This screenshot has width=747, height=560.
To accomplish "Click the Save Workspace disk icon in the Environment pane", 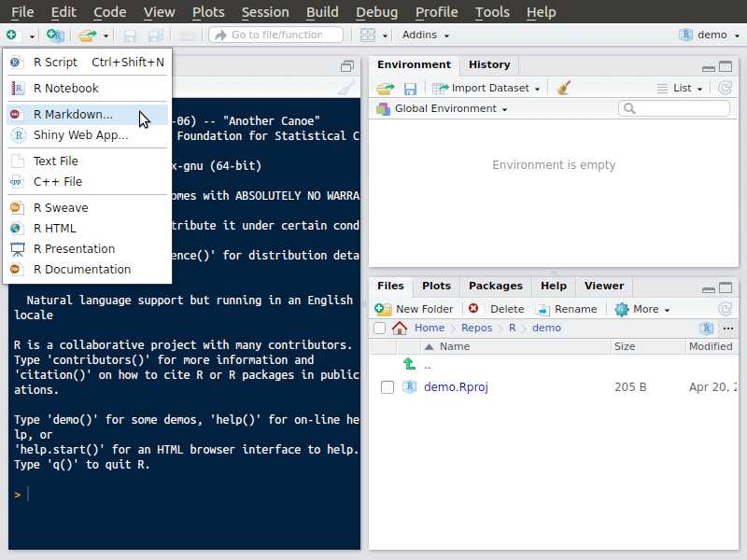I will (x=410, y=89).
